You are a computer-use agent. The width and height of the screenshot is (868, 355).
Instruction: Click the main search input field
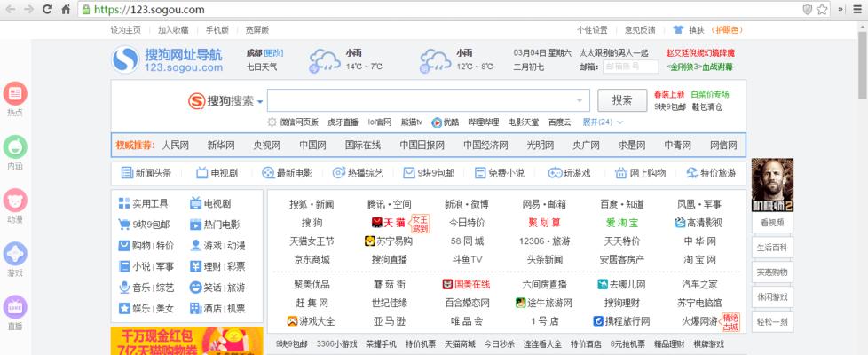pos(428,100)
